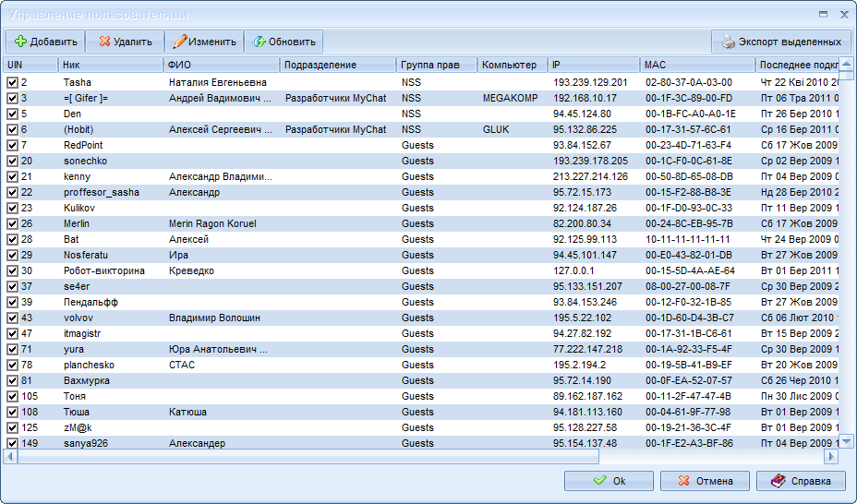Open the Справка help button
Screen dimensions: 857x504
click(x=801, y=481)
